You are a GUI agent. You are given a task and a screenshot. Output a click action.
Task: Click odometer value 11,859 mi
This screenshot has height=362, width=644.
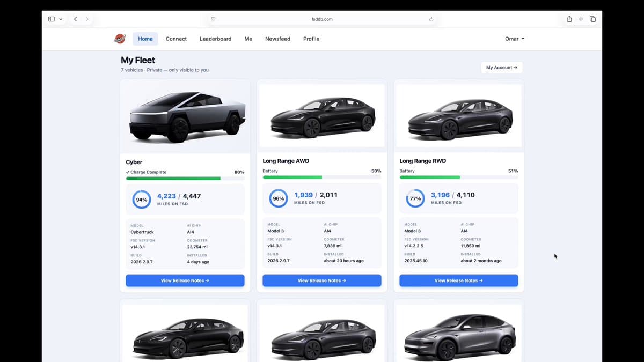(471, 246)
